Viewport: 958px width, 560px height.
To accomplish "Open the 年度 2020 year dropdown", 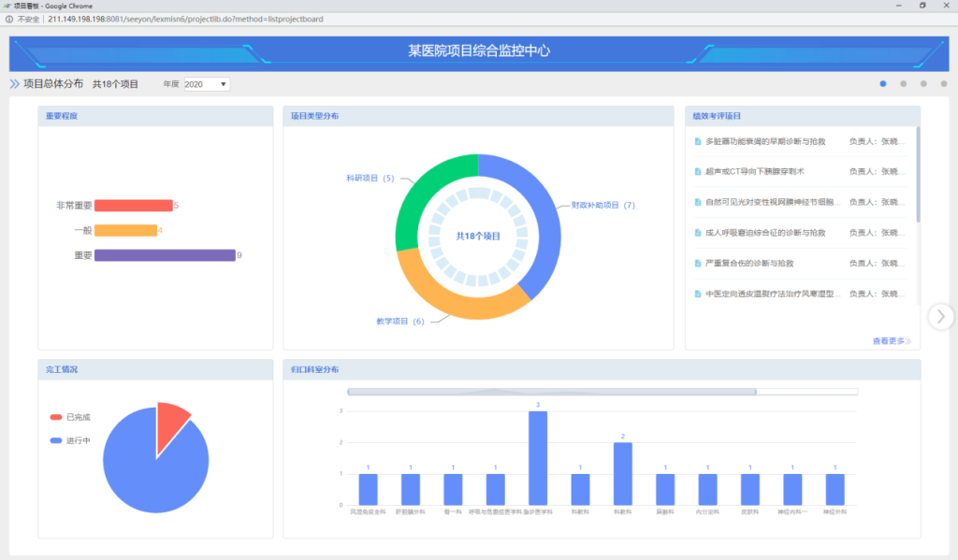I will [x=206, y=84].
